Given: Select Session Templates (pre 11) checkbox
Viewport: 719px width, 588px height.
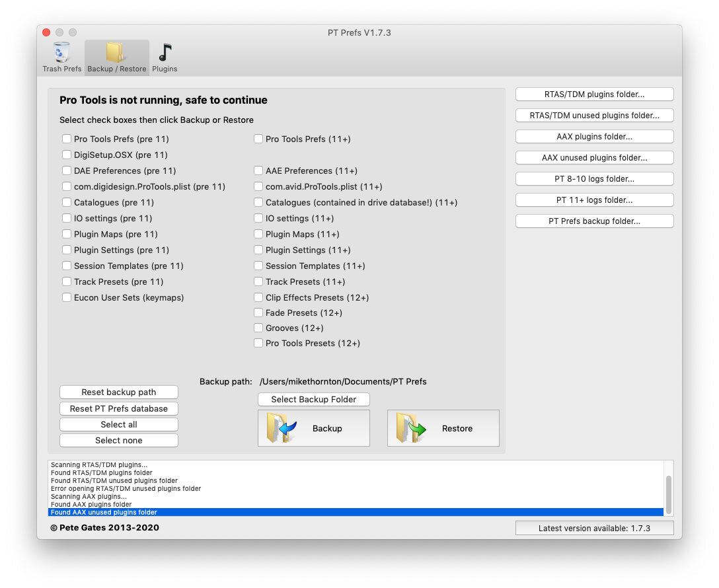Looking at the screenshot, I should click(67, 266).
